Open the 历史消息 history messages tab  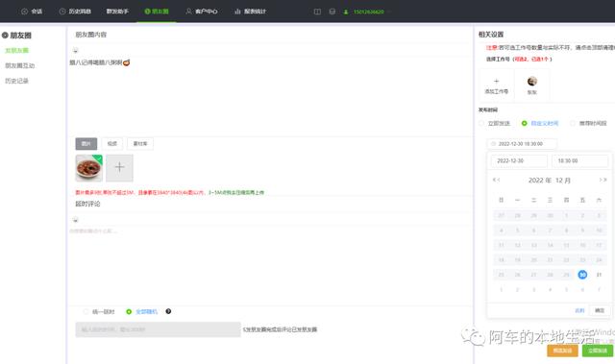tap(75, 12)
